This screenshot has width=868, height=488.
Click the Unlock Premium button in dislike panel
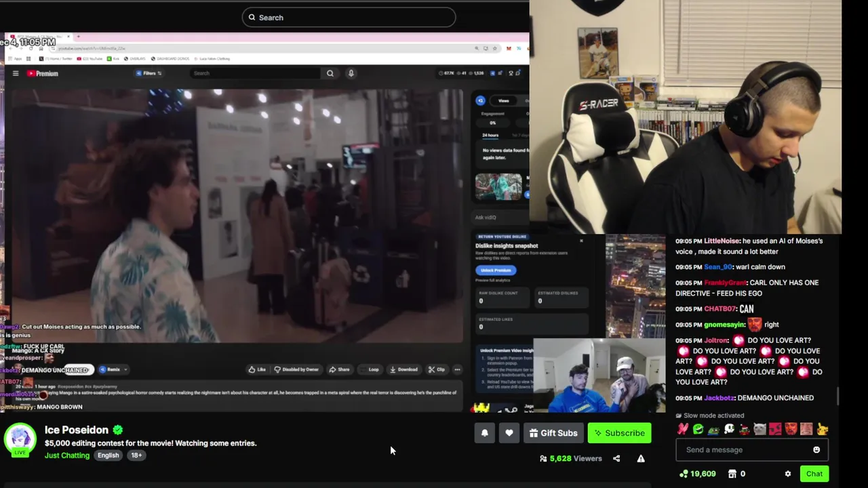(496, 270)
